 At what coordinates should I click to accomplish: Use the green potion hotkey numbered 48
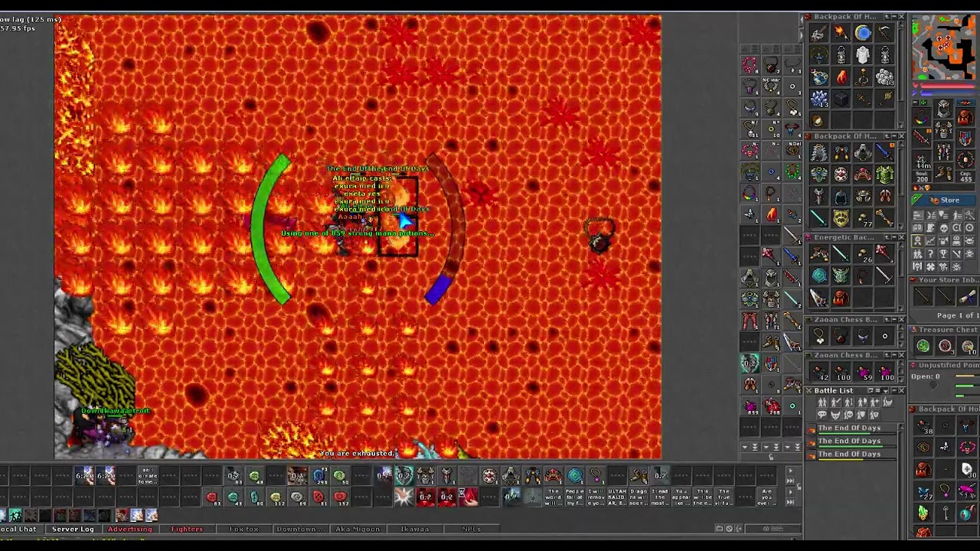[x=254, y=475]
